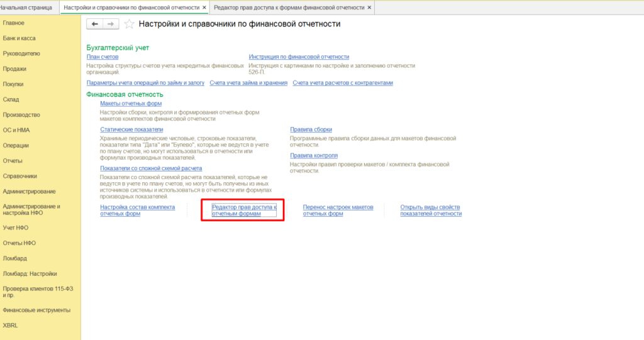Open Перенос настроек макетов отчетных форм
Viewport: 644px width, 340px height.
click(x=338, y=210)
